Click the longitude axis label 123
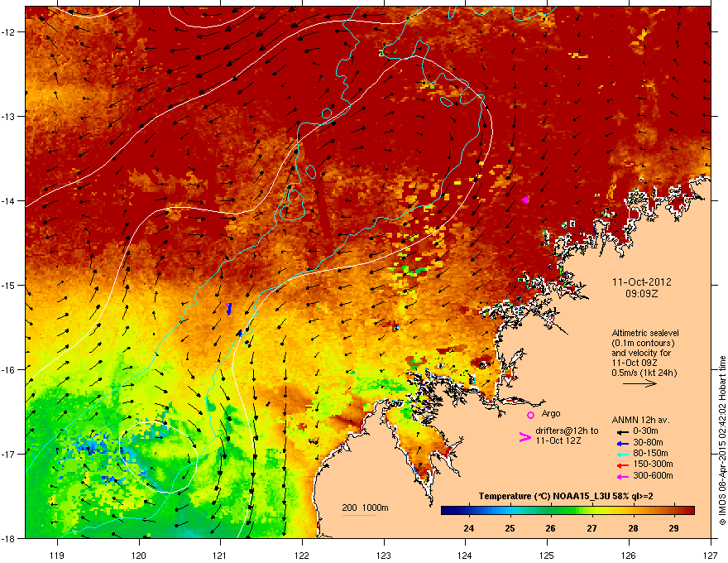 [384, 555]
